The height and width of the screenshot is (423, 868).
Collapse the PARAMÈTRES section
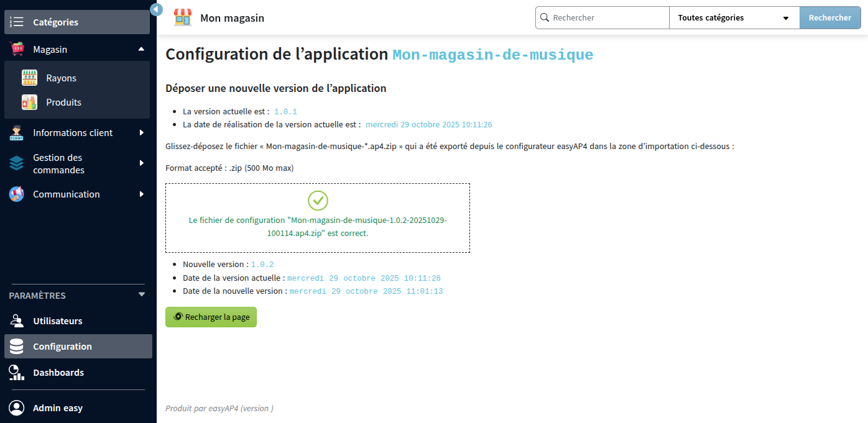[x=142, y=295]
